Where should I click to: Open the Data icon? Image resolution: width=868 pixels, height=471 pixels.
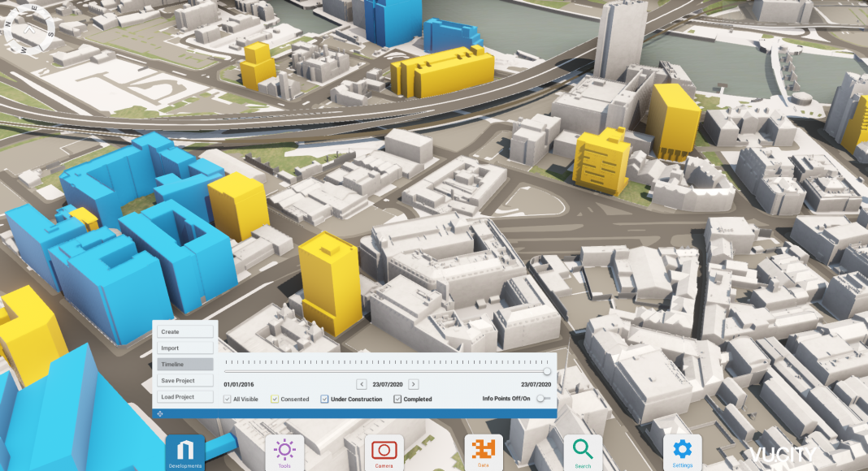tap(484, 451)
